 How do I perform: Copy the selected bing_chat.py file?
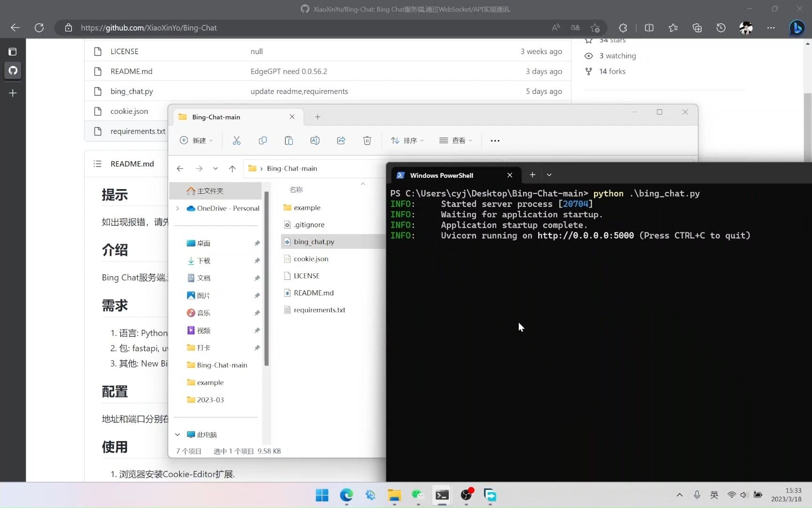click(x=263, y=140)
